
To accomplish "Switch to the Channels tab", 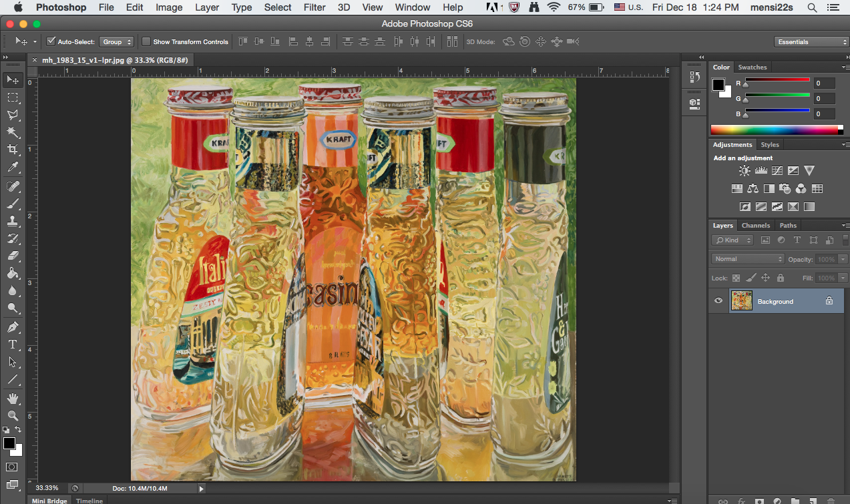I will (755, 226).
